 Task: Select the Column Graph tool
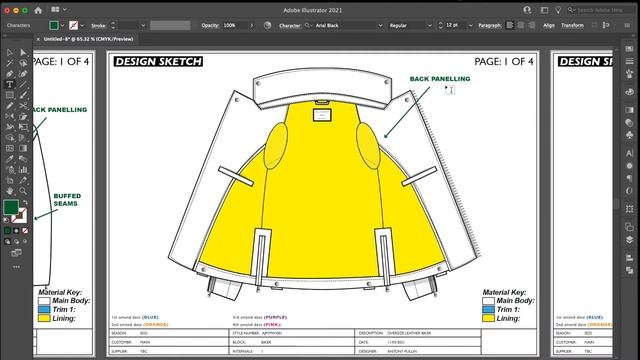pyautogui.click(x=23, y=169)
